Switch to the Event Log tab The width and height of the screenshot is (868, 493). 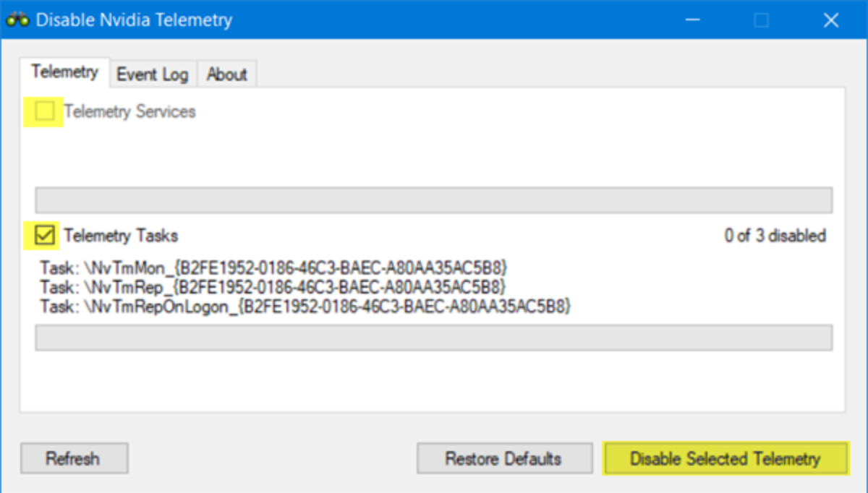tap(152, 73)
